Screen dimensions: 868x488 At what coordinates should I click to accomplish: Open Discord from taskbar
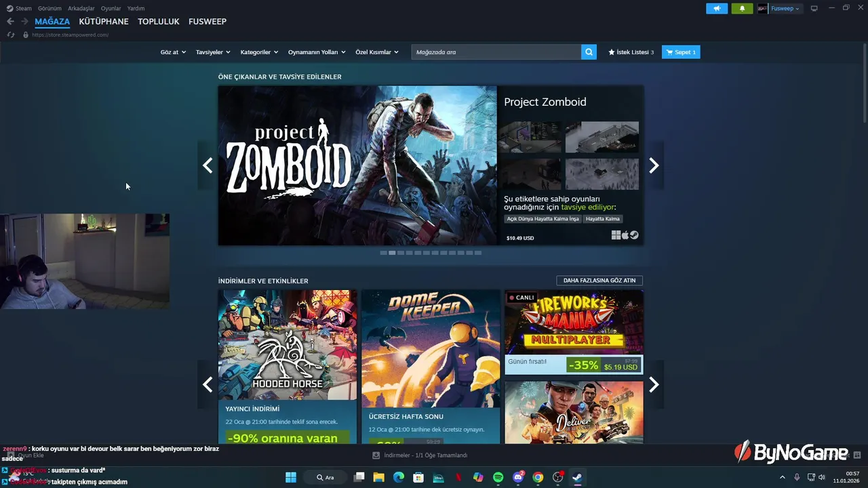pos(519,477)
